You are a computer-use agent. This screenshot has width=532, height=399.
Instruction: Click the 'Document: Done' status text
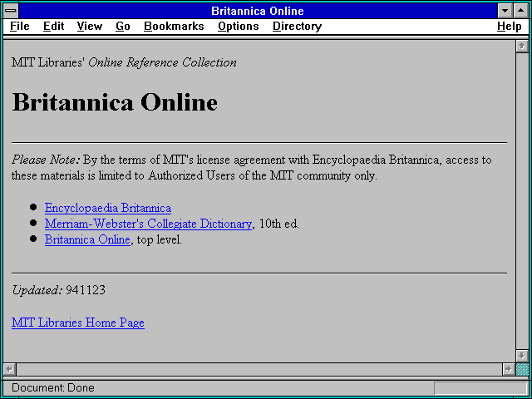coord(53,387)
